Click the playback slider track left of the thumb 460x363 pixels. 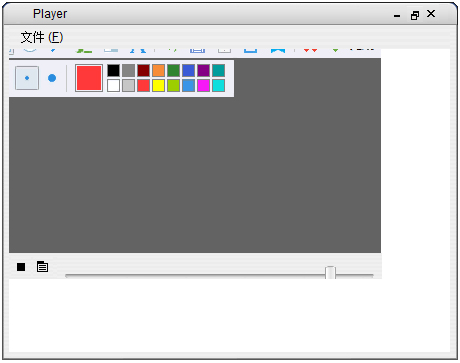pos(195,276)
